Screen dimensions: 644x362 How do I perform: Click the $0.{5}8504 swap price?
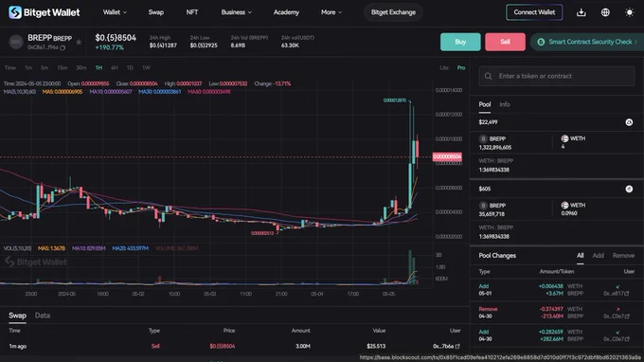(223, 346)
